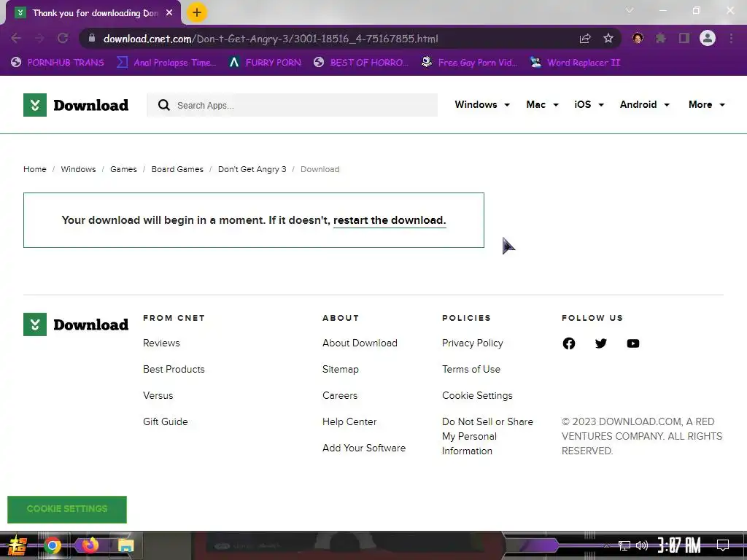The width and height of the screenshot is (747, 560).
Task: Open the Chrome three-dot menu
Action: point(731,38)
